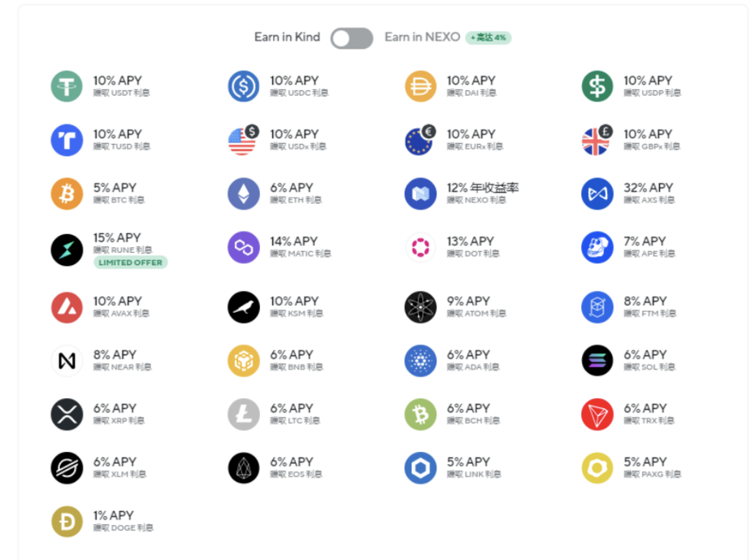This screenshot has height=560, width=751.
Task: Click the 5% APY PAXG text
Action: pyautogui.click(x=645, y=462)
